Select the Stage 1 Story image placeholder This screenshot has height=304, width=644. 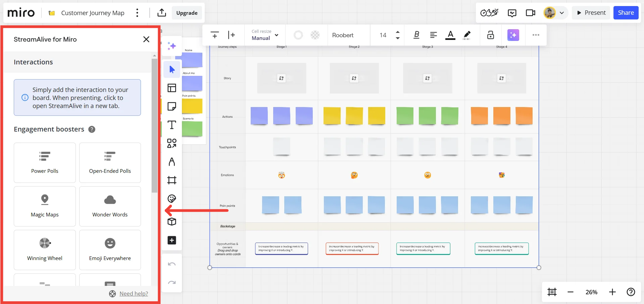282,78
